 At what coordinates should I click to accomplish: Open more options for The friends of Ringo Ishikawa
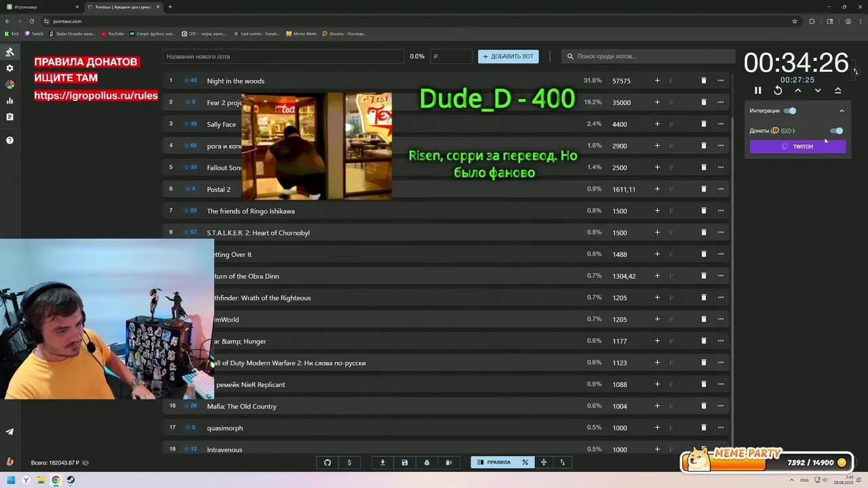pos(721,211)
